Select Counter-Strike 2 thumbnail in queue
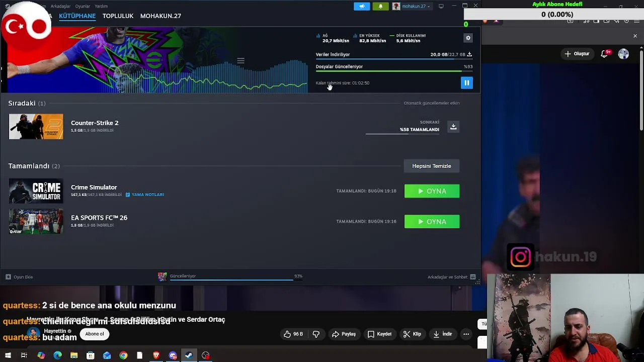 (x=36, y=127)
